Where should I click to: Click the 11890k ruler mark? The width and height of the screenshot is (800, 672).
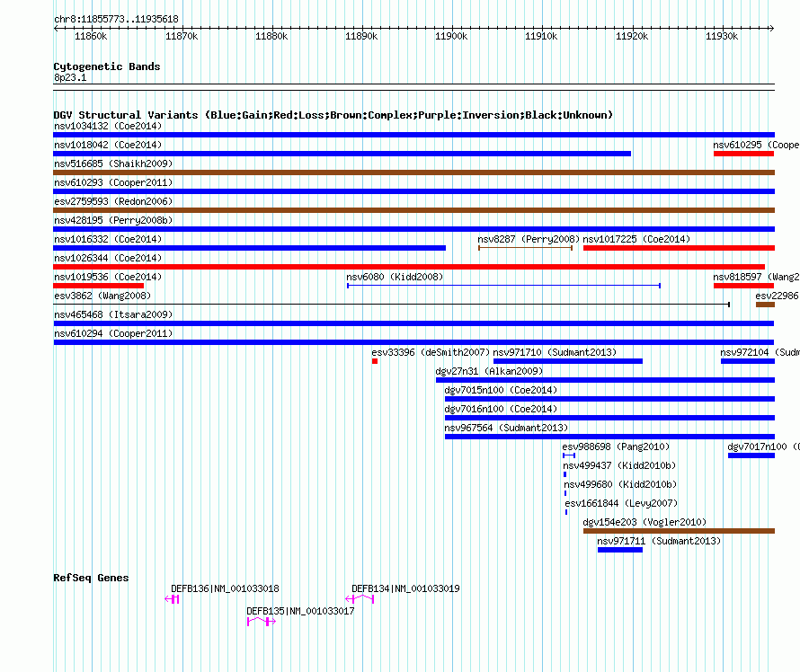(361, 36)
